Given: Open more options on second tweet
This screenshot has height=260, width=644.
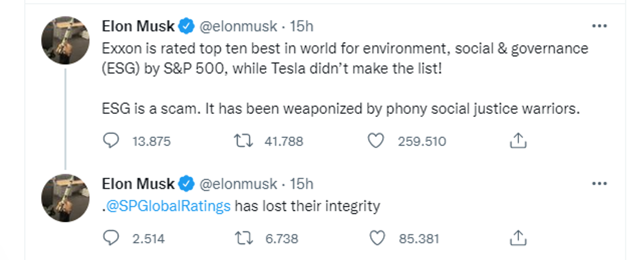Looking at the screenshot, I should [x=599, y=184].
